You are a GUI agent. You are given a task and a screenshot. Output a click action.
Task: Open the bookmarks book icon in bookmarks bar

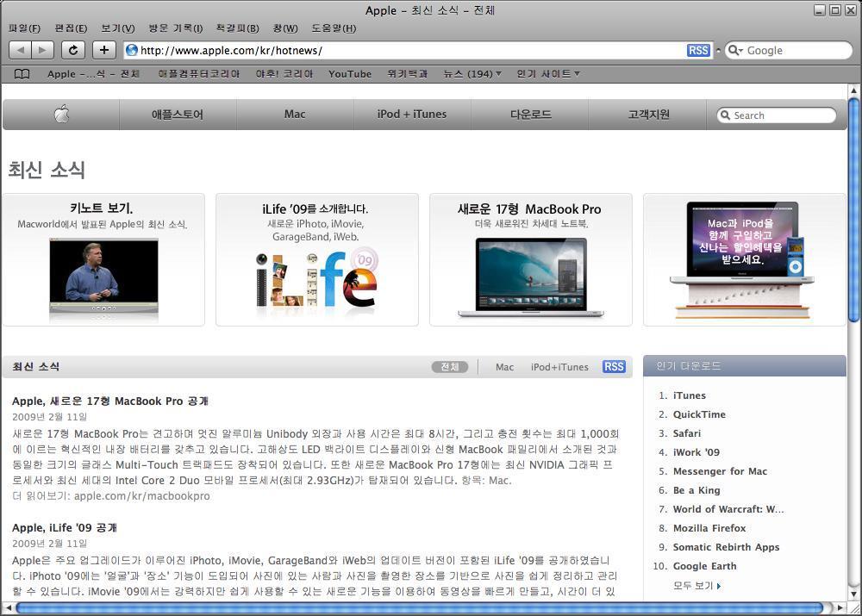(x=22, y=73)
